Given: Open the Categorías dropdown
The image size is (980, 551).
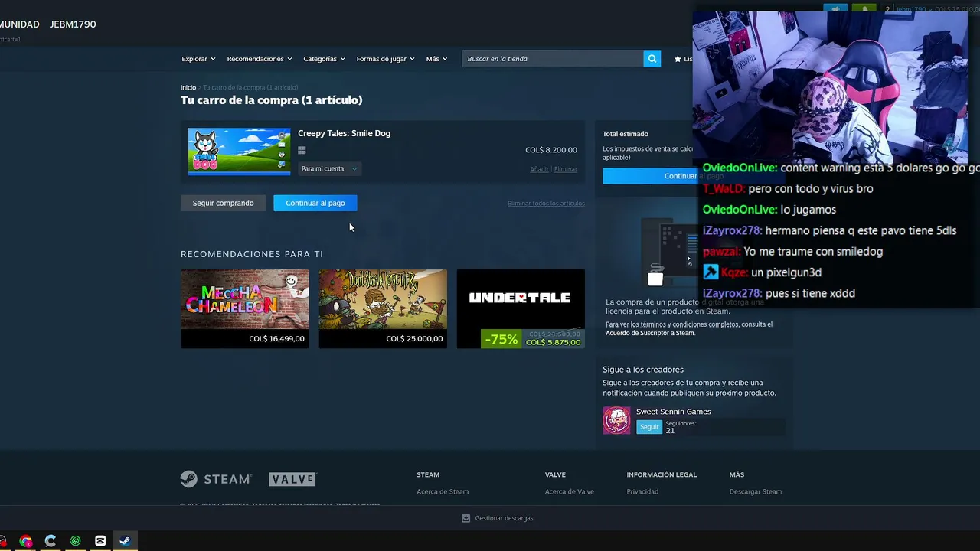Looking at the screenshot, I should 324,59.
